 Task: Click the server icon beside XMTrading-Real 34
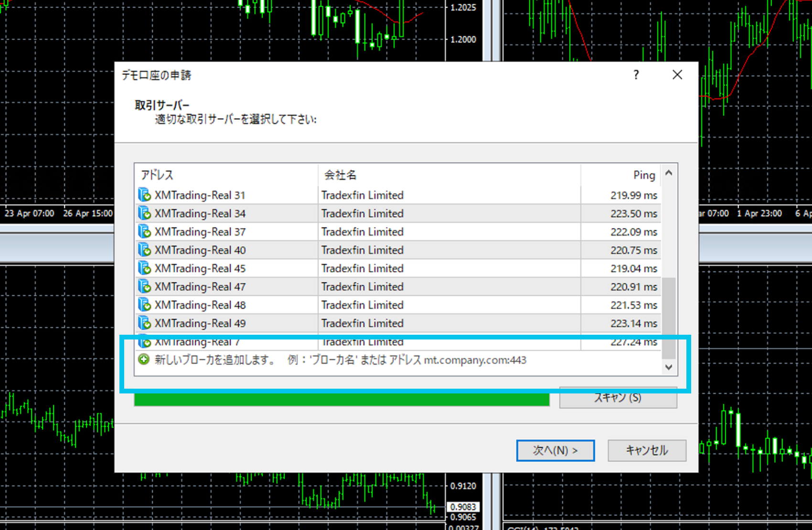point(144,213)
